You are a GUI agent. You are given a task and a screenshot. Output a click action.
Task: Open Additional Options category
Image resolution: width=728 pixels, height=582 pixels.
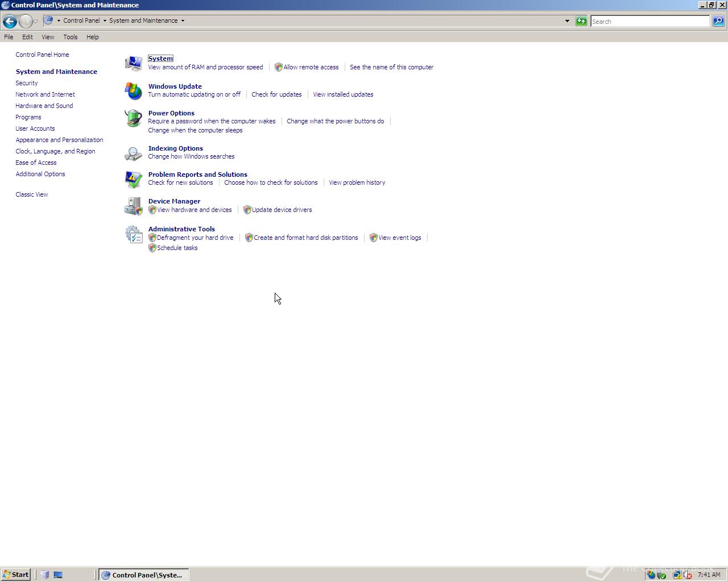(x=40, y=174)
